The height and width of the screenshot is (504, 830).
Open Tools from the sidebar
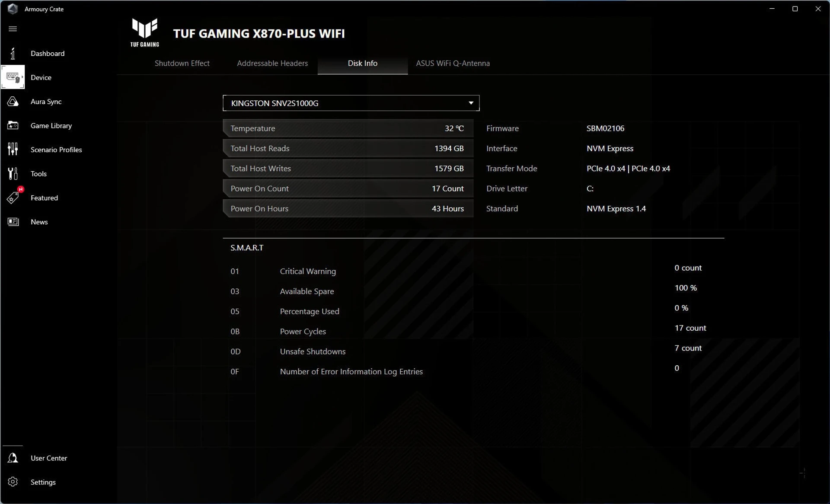tap(38, 174)
